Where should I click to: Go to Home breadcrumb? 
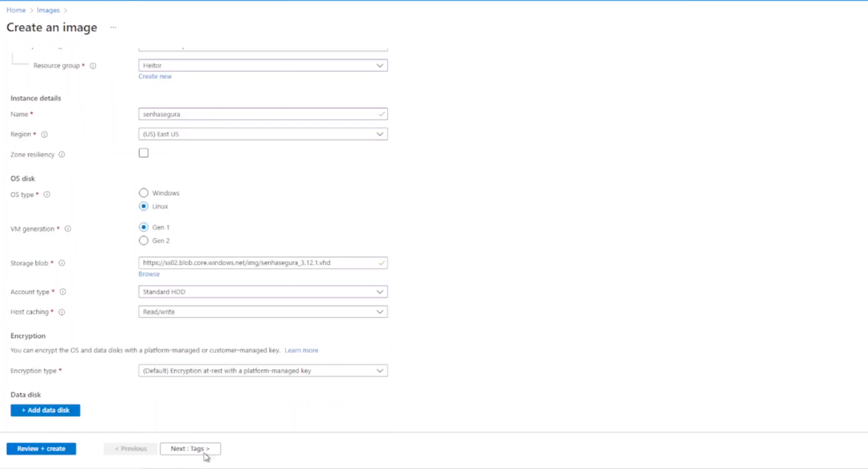tap(16, 10)
